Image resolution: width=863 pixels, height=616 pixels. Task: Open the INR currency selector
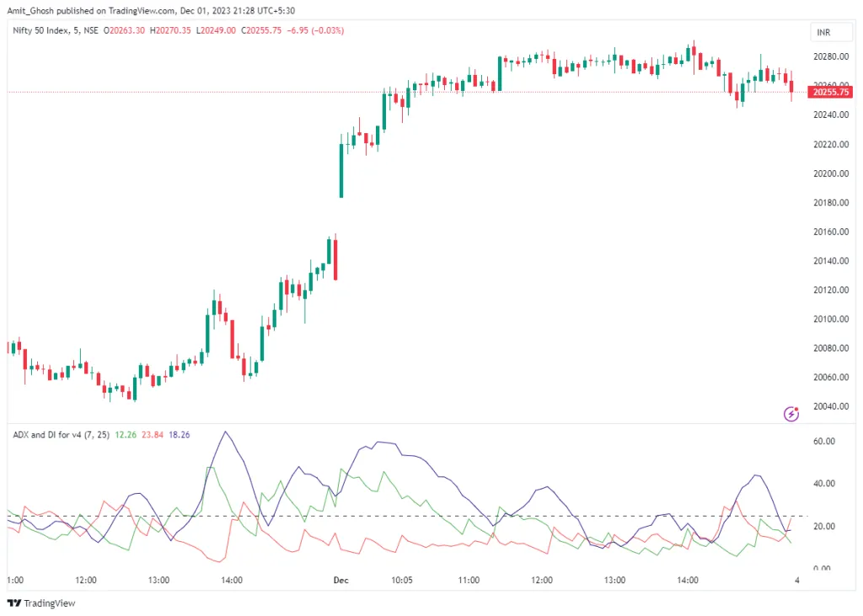coord(823,32)
